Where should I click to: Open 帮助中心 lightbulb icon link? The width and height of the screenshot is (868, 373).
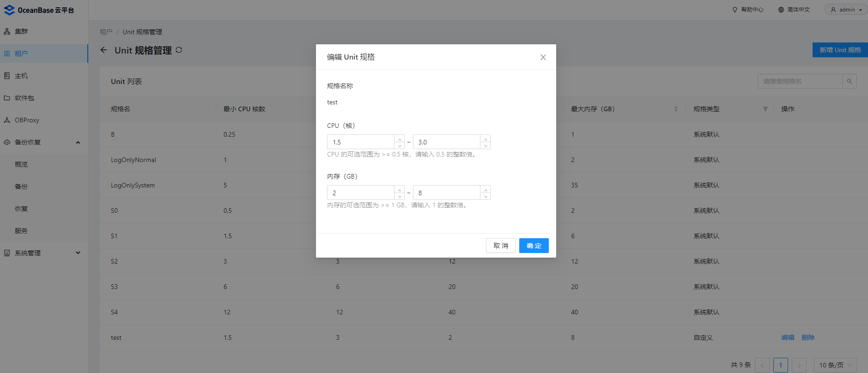[735, 10]
